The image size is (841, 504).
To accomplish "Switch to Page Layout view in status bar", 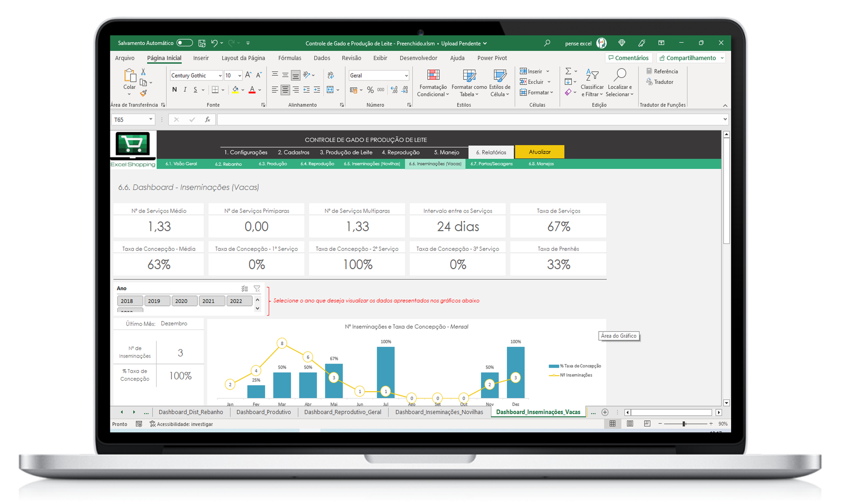I will (630, 423).
